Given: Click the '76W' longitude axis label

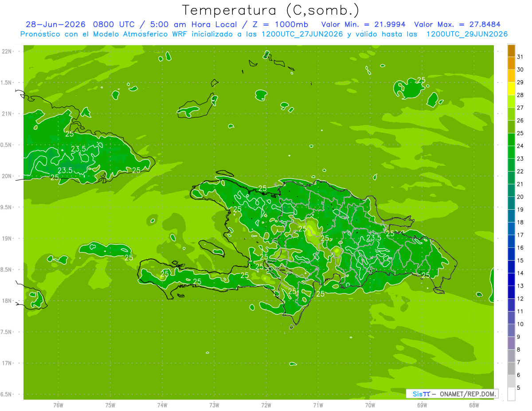Looking at the screenshot, I should tap(58, 405).
